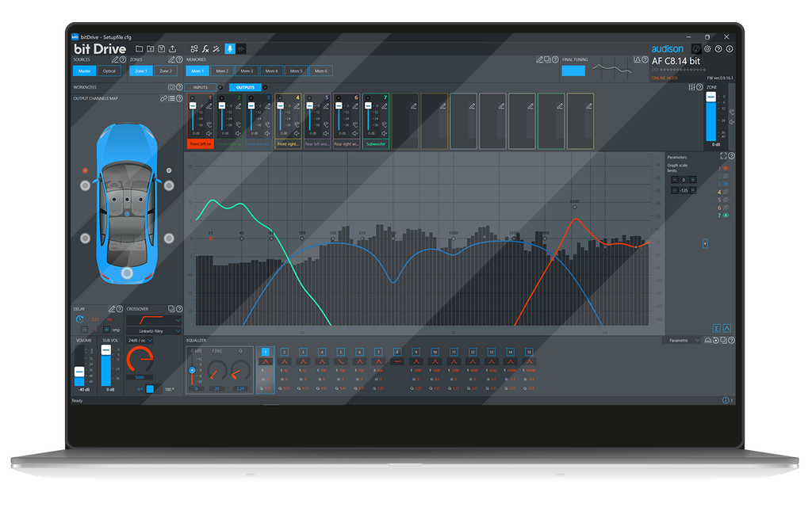
Task: Select equalizer band 9
Action: tap(416, 351)
